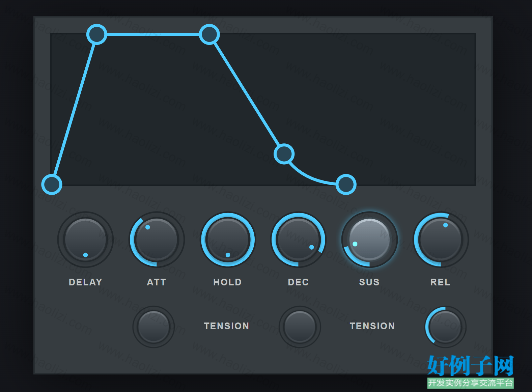Click the attack tension knob below ATT
Image resolution: width=532 pixels, height=392 pixels.
[153, 327]
